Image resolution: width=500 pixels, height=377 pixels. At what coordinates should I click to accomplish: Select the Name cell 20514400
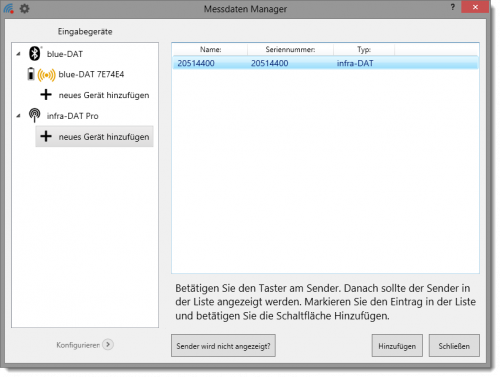(x=196, y=63)
